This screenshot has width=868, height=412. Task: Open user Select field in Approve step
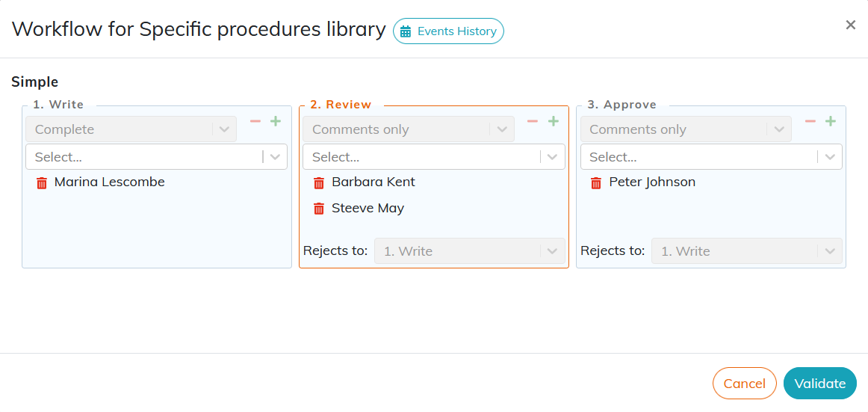point(711,157)
